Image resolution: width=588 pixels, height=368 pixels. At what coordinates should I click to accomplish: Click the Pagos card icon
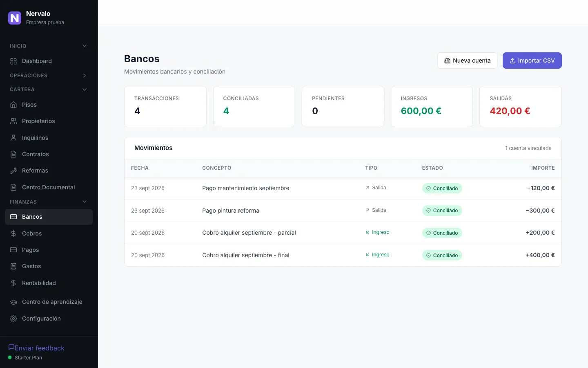(x=13, y=250)
